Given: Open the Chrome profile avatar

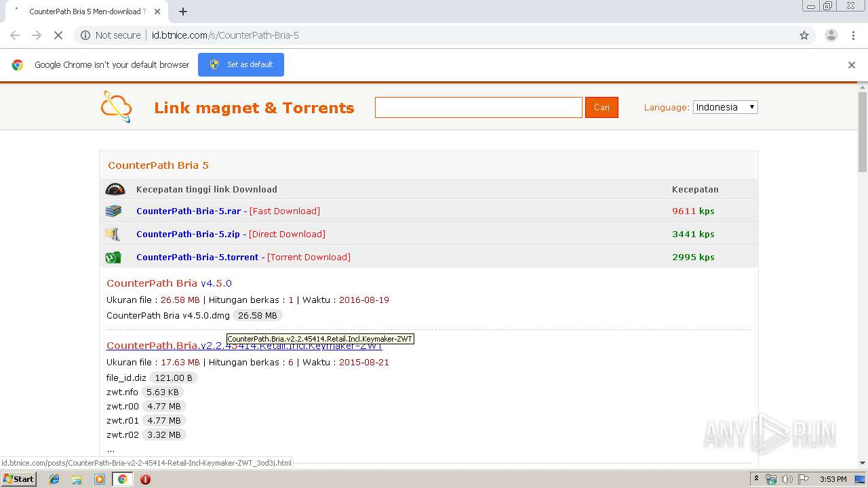Looking at the screenshot, I should 831,35.
